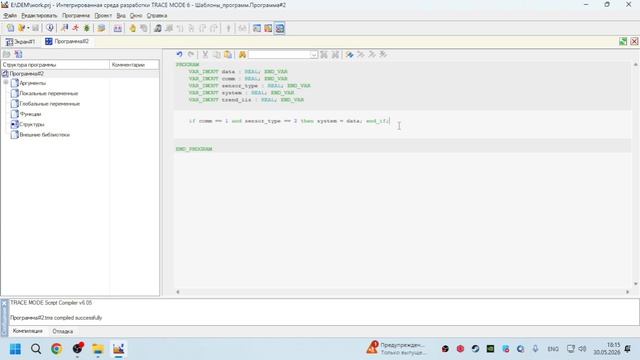Click the copy icon in editor toolbar
Viewport: 640px width, 360px height.
click(x=217, y=54)
